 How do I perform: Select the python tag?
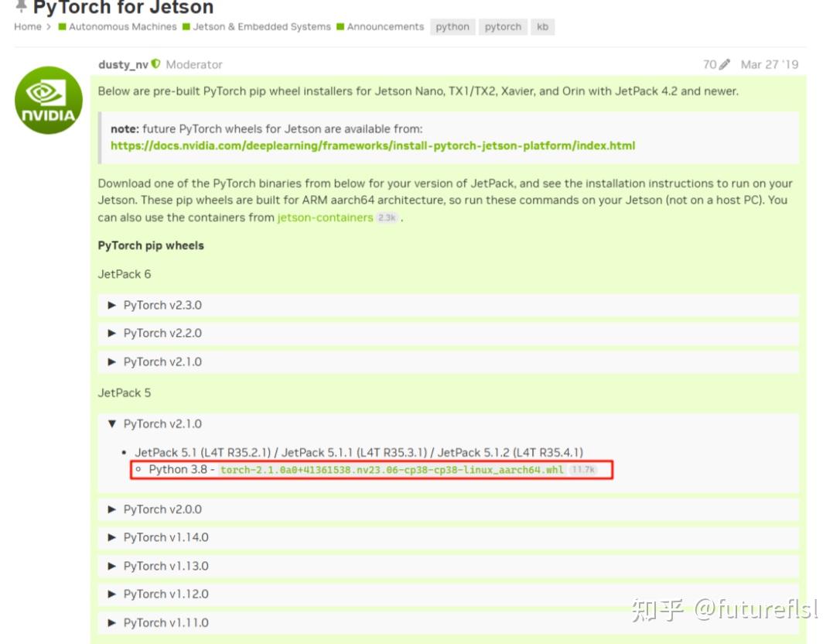(x=452, y=27)
